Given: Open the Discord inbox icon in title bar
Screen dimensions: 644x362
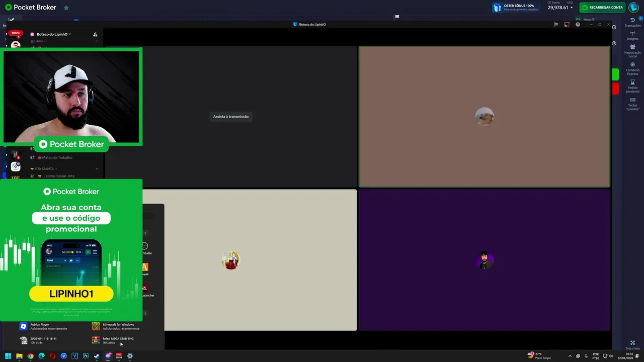Looking at the screenshot, I should point(567,24).
